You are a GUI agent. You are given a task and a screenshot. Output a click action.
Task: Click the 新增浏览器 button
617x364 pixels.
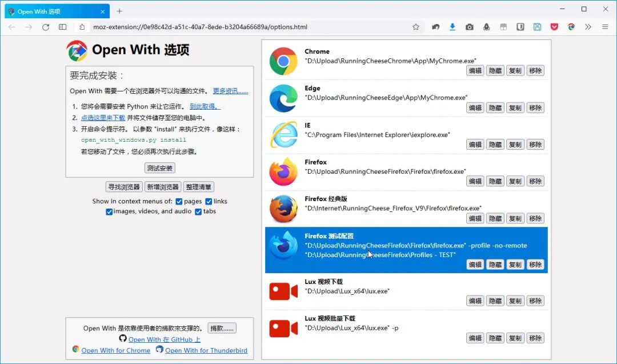click(163, 187)
